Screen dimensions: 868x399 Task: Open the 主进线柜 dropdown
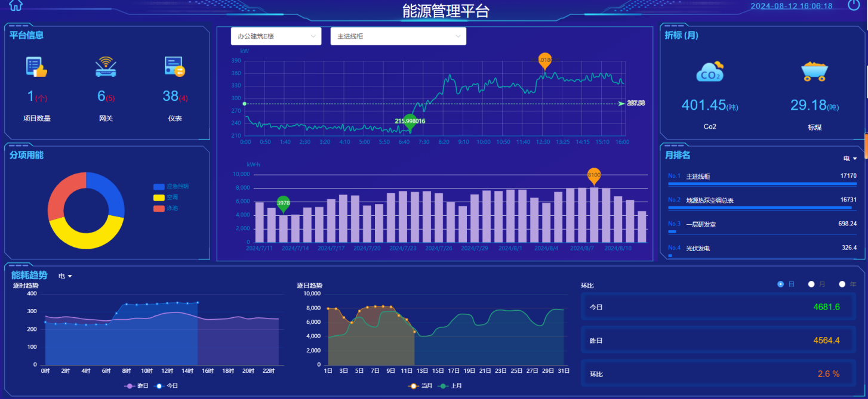pos(398,36)
